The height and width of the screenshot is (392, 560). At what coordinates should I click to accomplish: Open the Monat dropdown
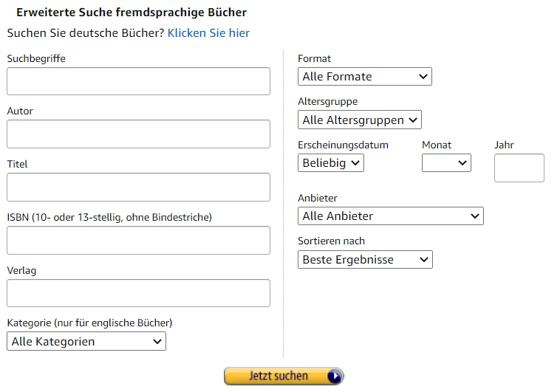(446, 163)
